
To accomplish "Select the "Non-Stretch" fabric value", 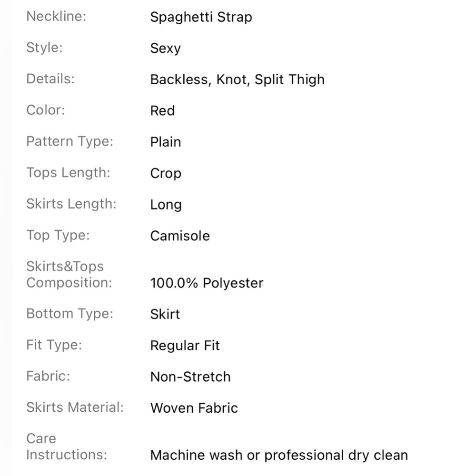I will 190,377.
